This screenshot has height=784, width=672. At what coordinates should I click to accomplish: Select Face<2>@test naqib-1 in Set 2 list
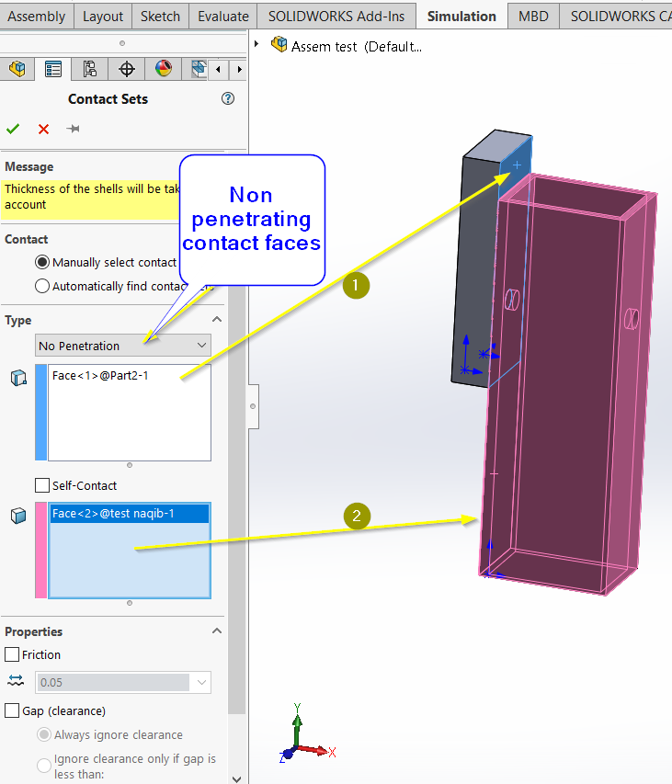(x=130, y=514)
